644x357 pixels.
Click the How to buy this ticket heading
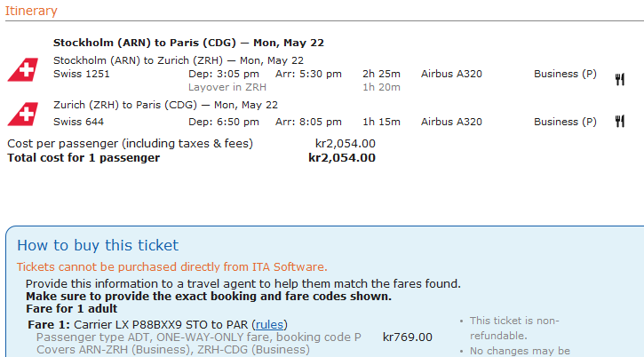tap(98, 245)
